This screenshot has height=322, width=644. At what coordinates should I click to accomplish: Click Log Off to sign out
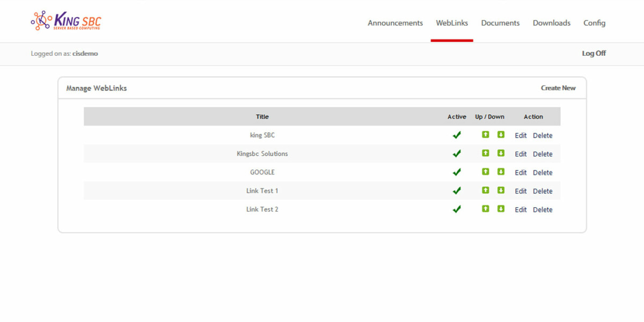594,53
